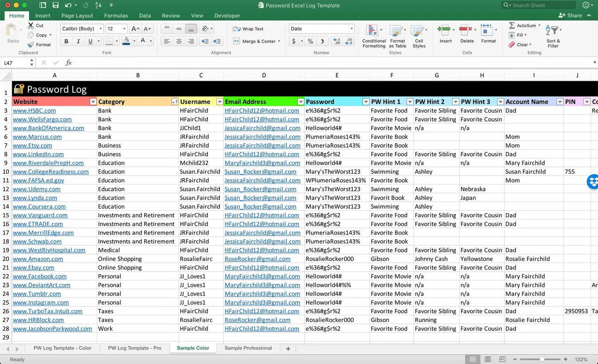598x364 pixels.
Task: Toggle Bold formatting
Action: 66,41
